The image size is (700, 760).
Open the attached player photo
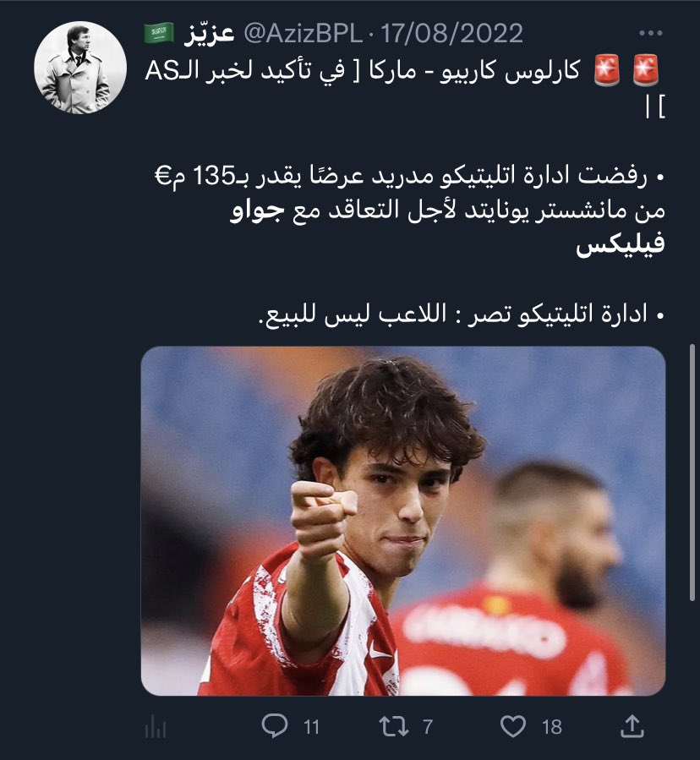pos(403,521)
